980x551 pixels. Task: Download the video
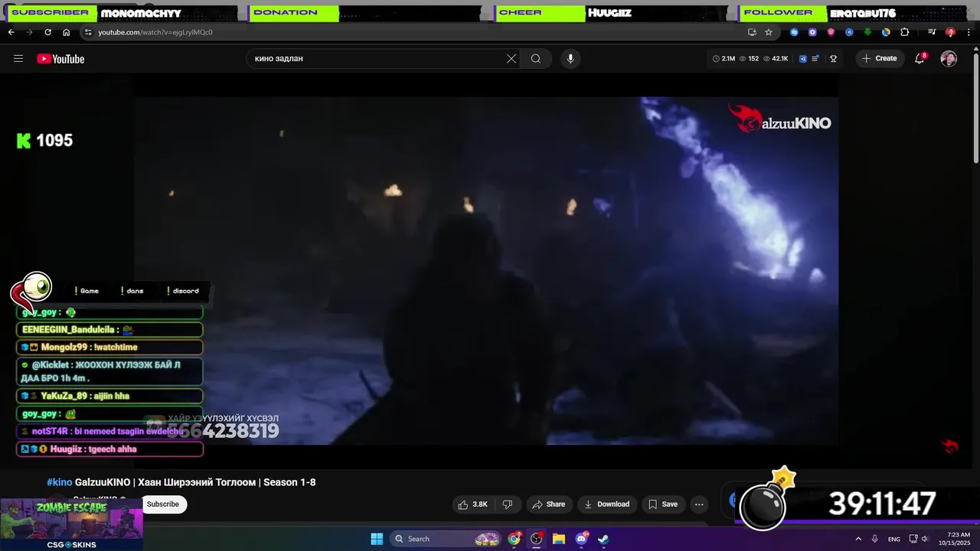coord(606,504)
